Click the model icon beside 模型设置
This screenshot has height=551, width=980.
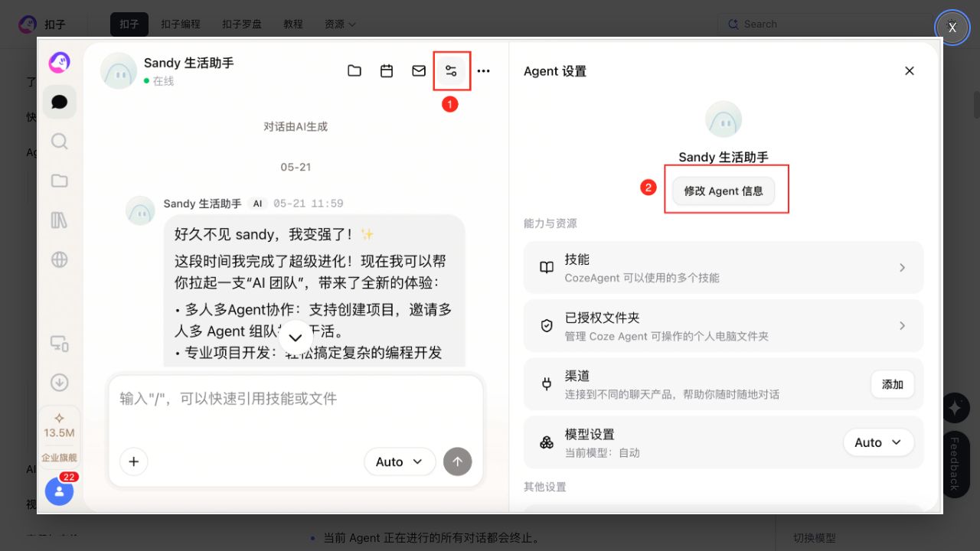click(x=547, y=442)
